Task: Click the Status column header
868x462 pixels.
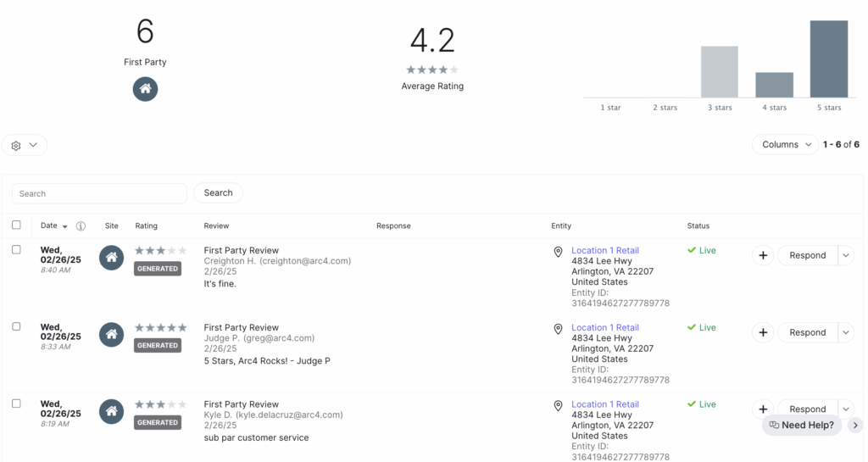Action: click(x=698, y=225)
